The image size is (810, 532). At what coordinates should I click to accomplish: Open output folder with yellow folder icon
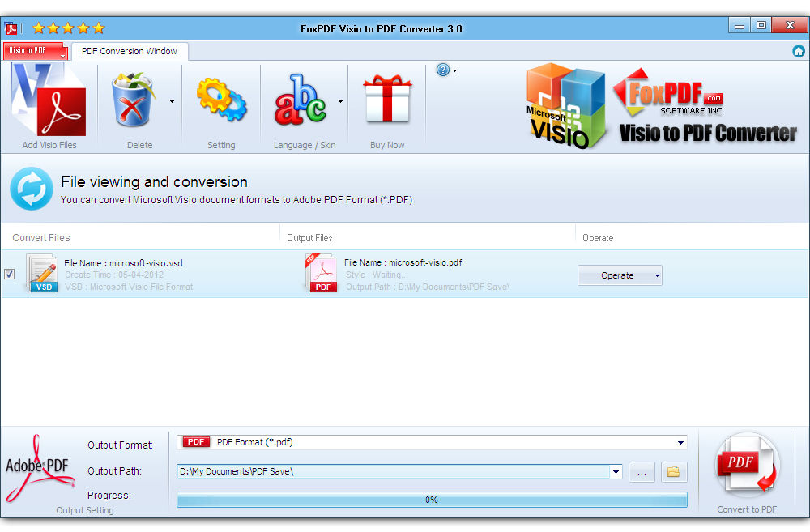[674, 472]
